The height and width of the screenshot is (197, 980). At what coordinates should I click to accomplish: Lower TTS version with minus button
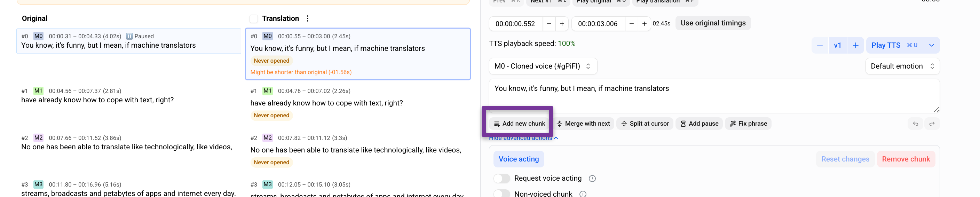[820, 45]
